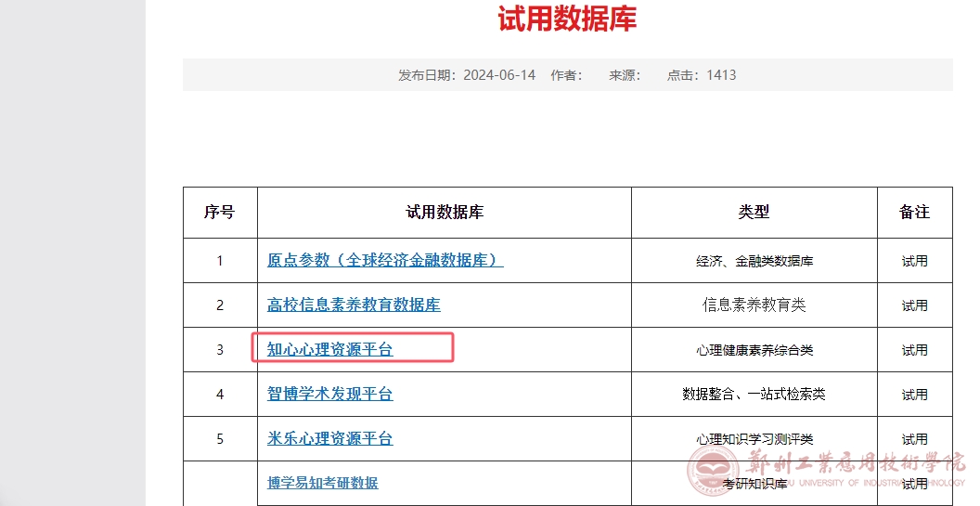Click 信息素养教育类 type cell
This screenshot has height=506, width=980.
click(x=754, y=305)
